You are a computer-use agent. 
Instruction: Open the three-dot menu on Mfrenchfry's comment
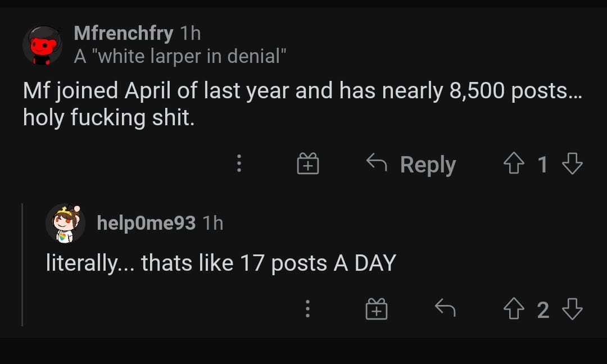(239, 163)
